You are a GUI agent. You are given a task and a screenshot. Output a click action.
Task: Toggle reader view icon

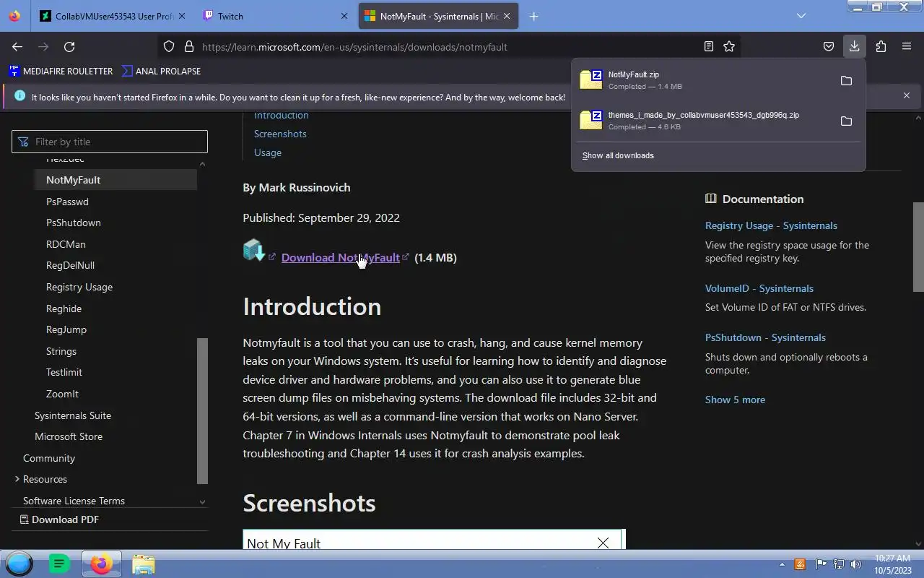pyautogui.click(x=709, y=47)
